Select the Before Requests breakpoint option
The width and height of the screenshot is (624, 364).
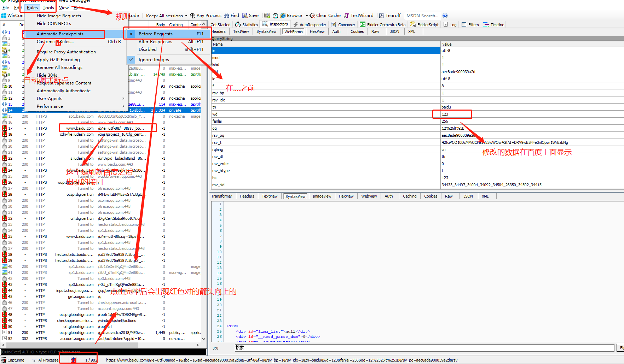[x=156, y=34]
